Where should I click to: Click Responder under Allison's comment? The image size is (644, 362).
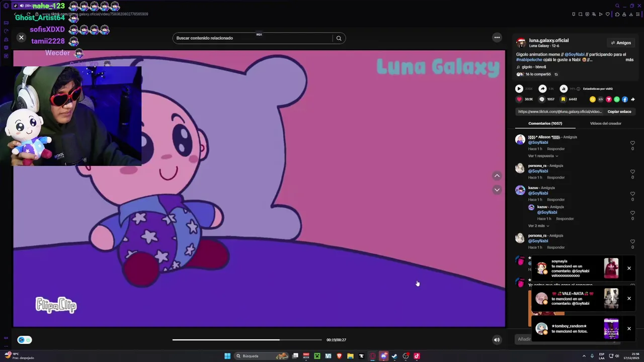[556, 149]
